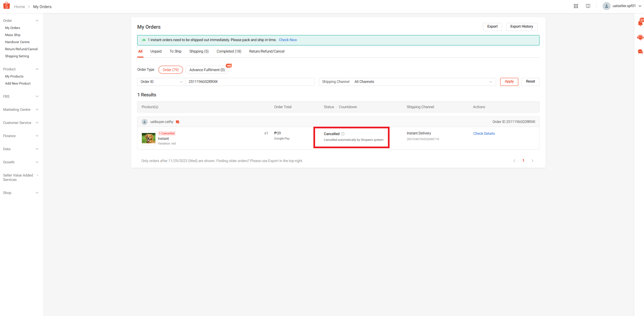Screen dimensions: 644x316
Task: Select Advance Fulfilment (0) type filter
Action: click(x=207, y=70)
